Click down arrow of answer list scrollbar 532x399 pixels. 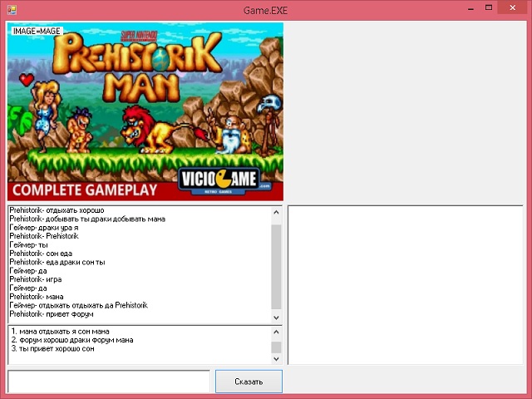(x=276, y=358)
